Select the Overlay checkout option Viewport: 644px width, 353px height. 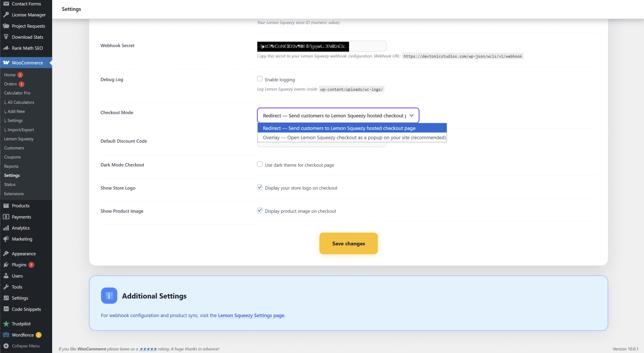point(352,137)
